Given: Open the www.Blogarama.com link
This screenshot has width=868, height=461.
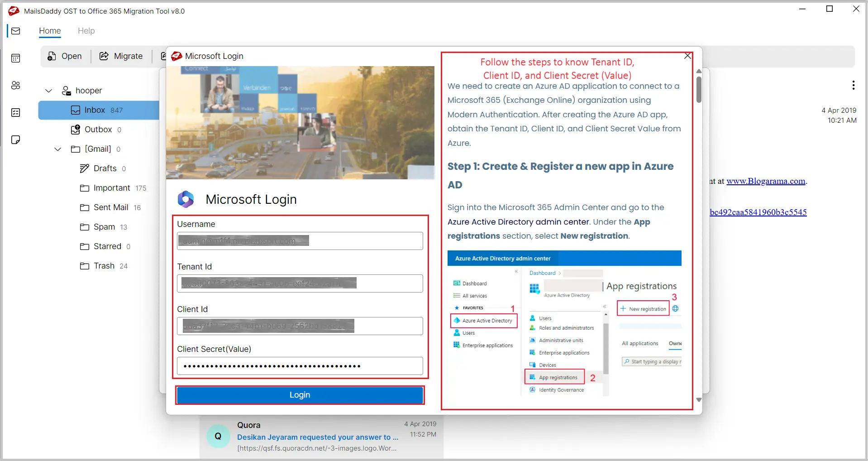Looking at the screenshot, I should (766, 181).
